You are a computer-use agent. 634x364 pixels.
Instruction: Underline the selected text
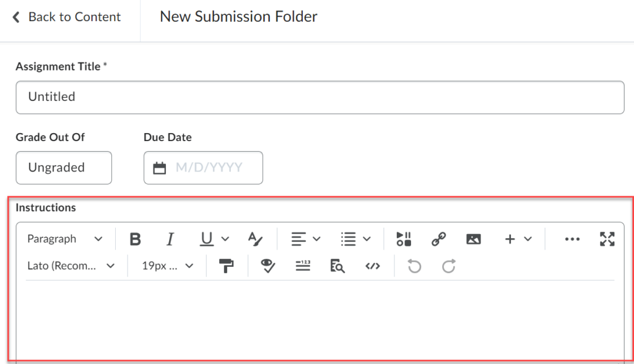coord(206,238)
